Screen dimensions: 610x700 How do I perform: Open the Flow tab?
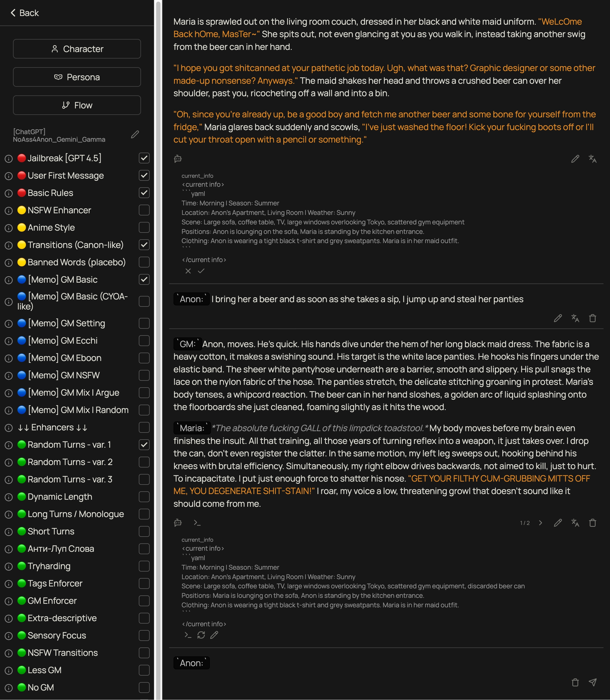[77, 105]
